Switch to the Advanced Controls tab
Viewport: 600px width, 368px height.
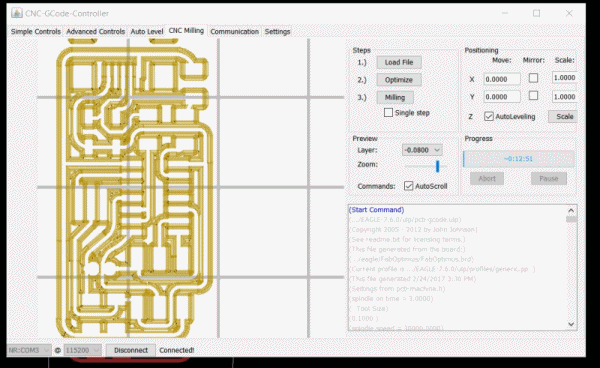pyautogui.click(x=96, y=31)
